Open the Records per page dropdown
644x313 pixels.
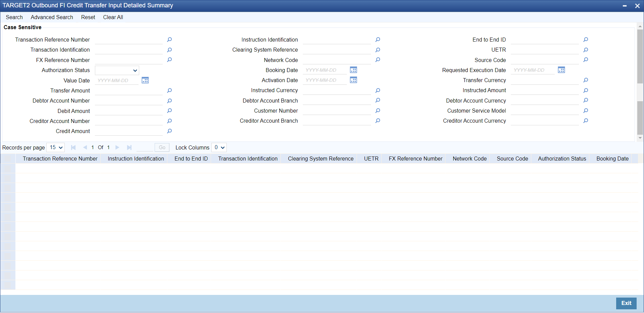pyautogui.click(x=56, y=147)
